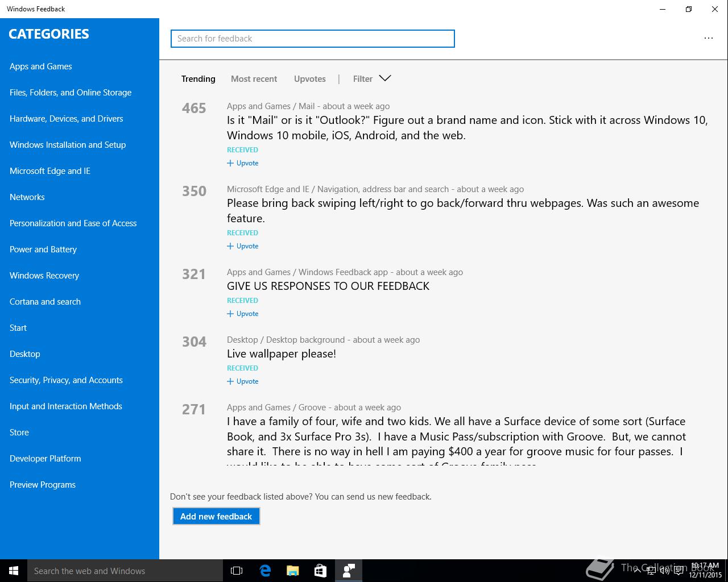Click the 271 upvote count
The width and height of the screenshot is (728, 582).
[x=194, y=409]
